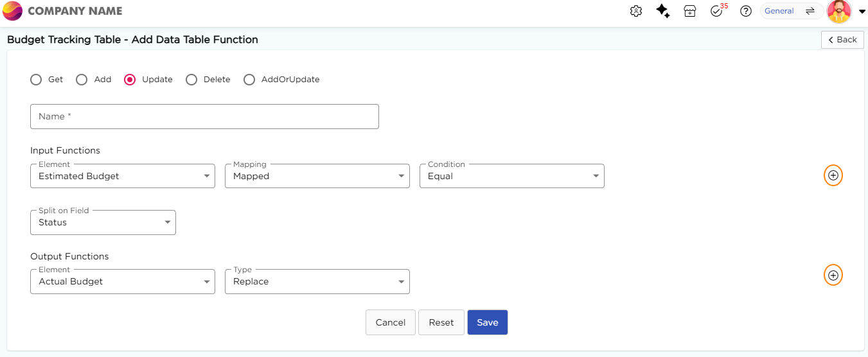Go back using the Back button

click(x=842, y=39)
